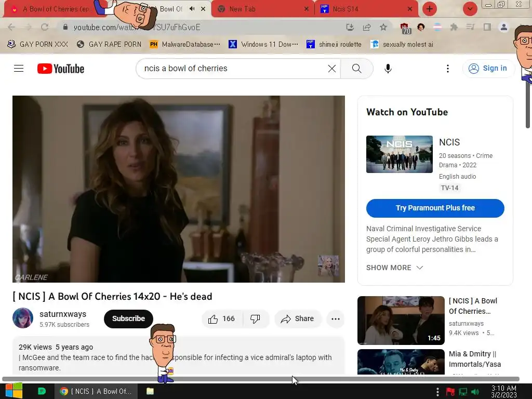Open the shimeji roulette bookmark
The image size is (532, 399).
click(334, 45)
